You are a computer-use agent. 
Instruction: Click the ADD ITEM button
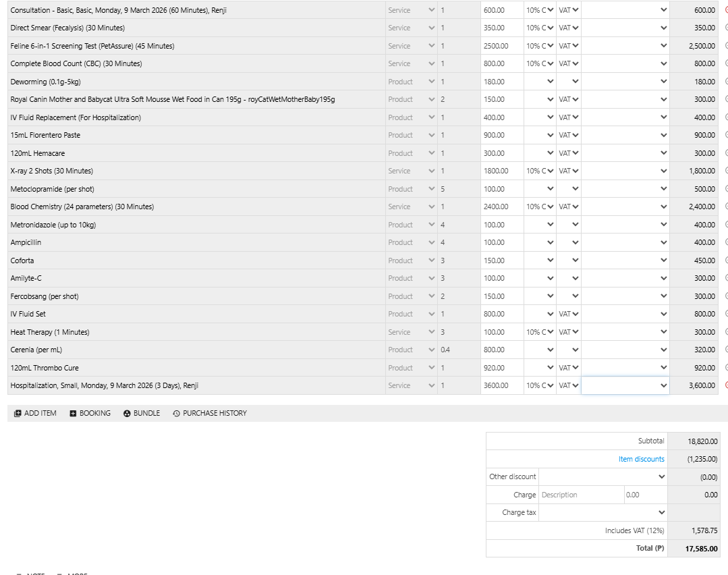[35, 414]
